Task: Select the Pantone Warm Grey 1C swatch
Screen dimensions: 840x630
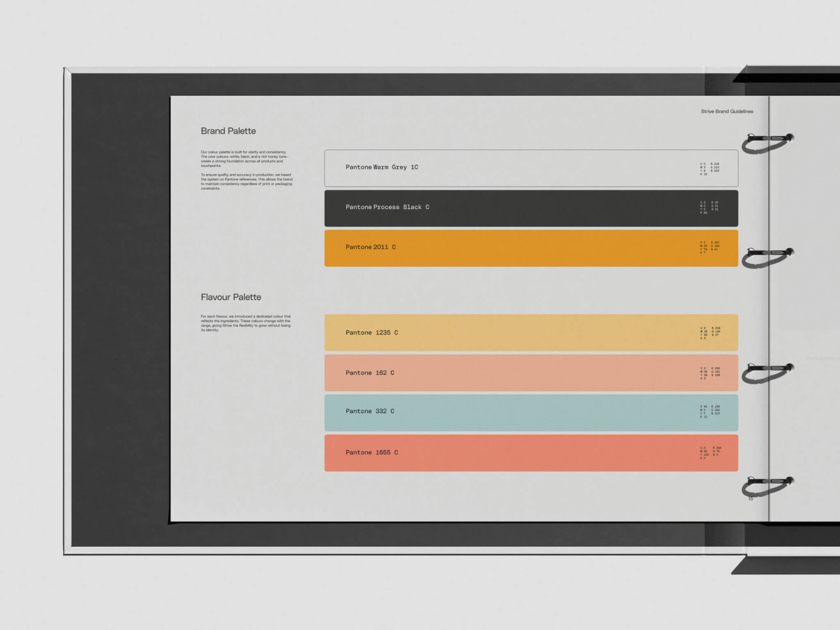Action: coord(531,168)
